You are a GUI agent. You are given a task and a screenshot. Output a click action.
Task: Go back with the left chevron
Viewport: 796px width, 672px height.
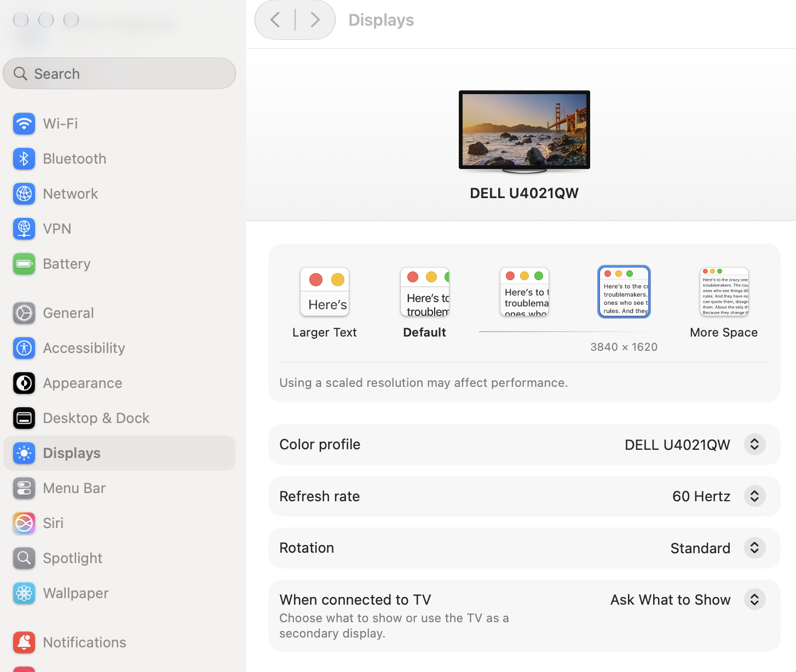(x=275, y=20)
